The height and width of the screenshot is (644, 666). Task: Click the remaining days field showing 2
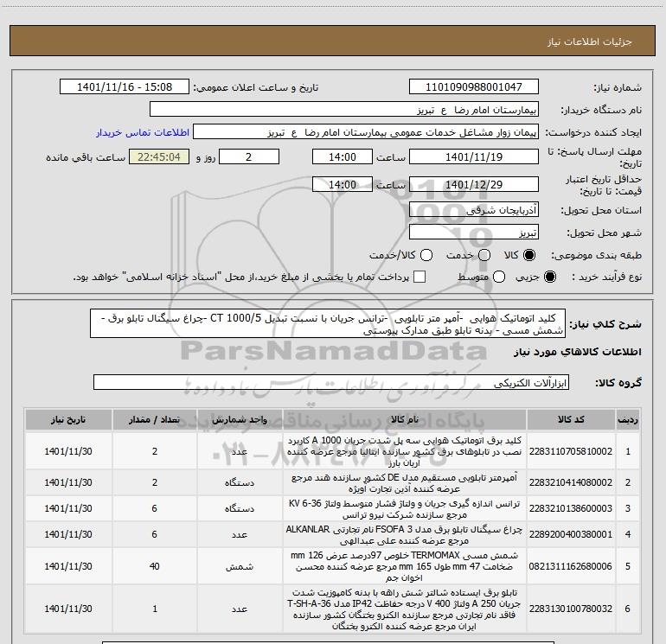click(x=249, y=157)
